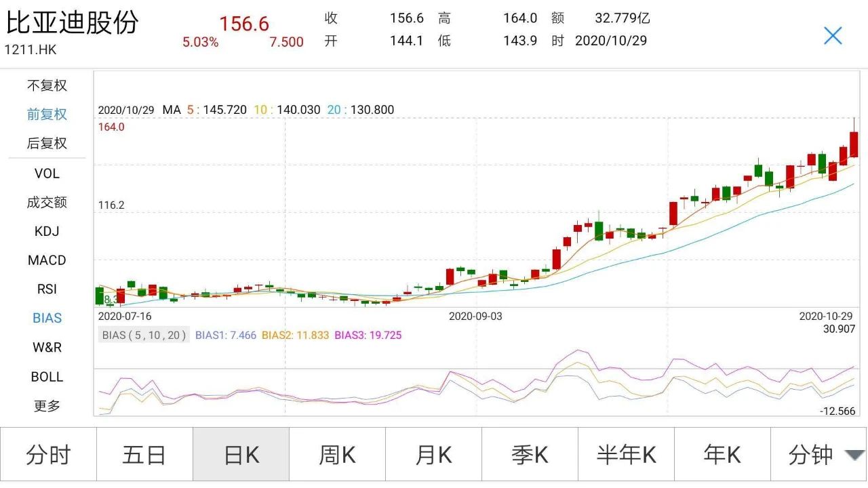Switch to 季K quarterly candlestick tab
The width and height of the screenshot is (868, 488).
point(530,455)
